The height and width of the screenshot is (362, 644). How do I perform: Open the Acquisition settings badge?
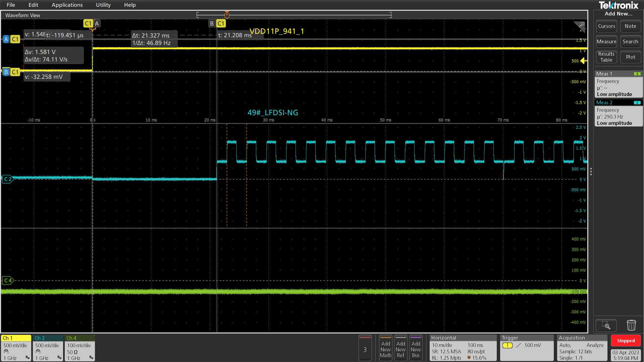pos(582,348)
